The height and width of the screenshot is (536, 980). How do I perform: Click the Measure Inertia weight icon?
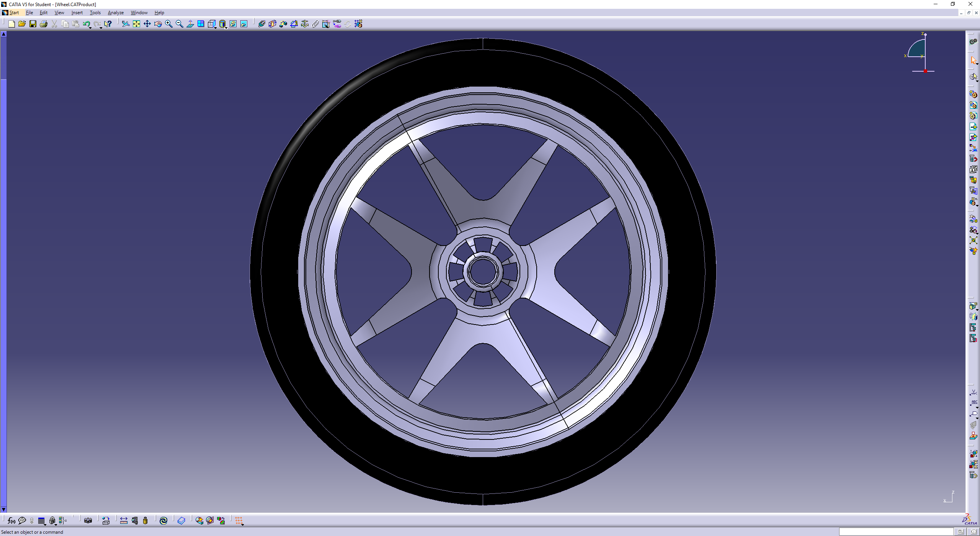click(145, 520)
